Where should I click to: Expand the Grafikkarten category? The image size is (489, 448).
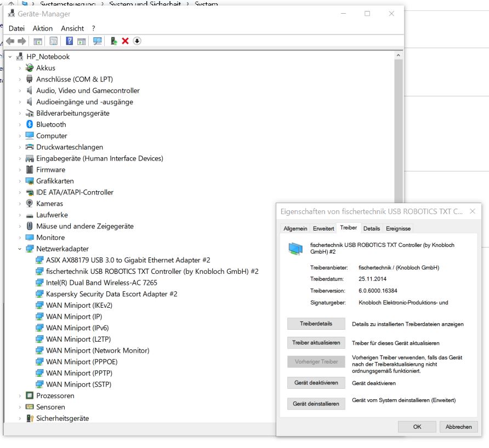pos(20,181)
